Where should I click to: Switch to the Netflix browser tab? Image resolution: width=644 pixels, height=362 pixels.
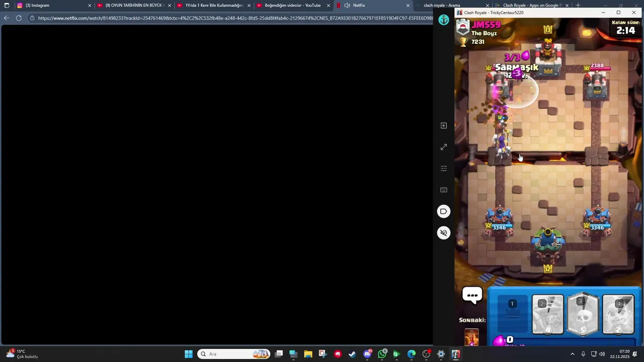tap(372, 6)
